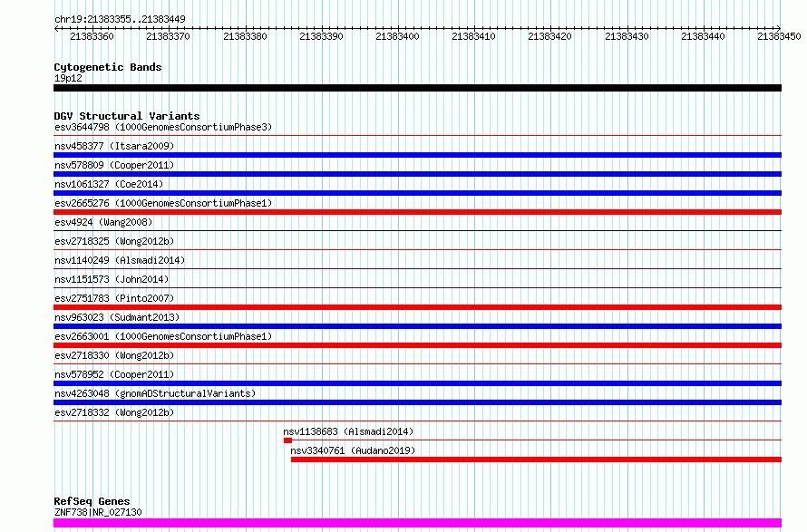This screenshot has height=532, width=807.
Task: Select the nsv1138683 (Alsmadi2014) label
Action: point(348,431)
